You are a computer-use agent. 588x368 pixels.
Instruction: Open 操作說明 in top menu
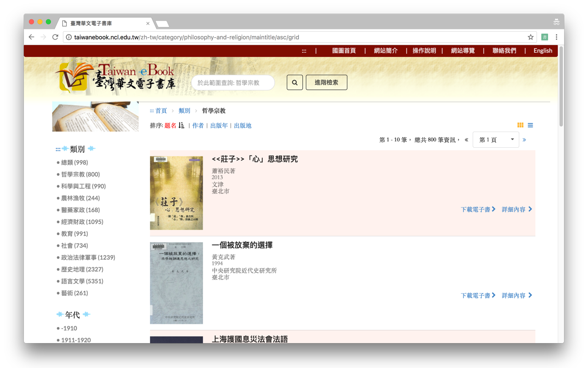pyautogui.click(x=424, y=51)
